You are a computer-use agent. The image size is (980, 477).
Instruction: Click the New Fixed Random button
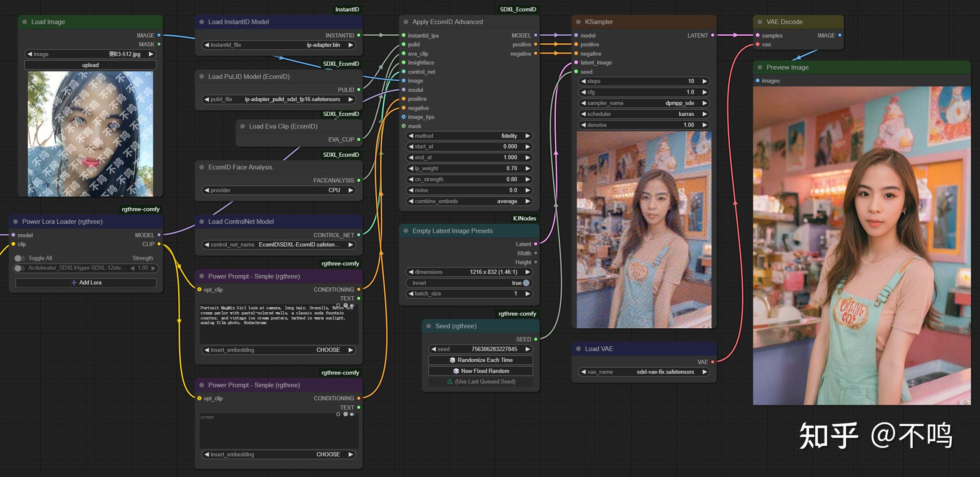481,371
